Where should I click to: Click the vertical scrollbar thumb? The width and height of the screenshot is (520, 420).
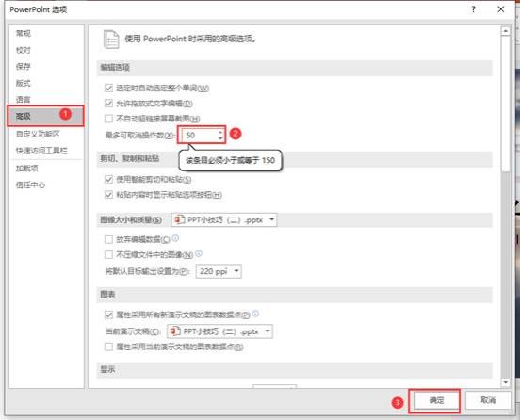click(x=506, y=104)
